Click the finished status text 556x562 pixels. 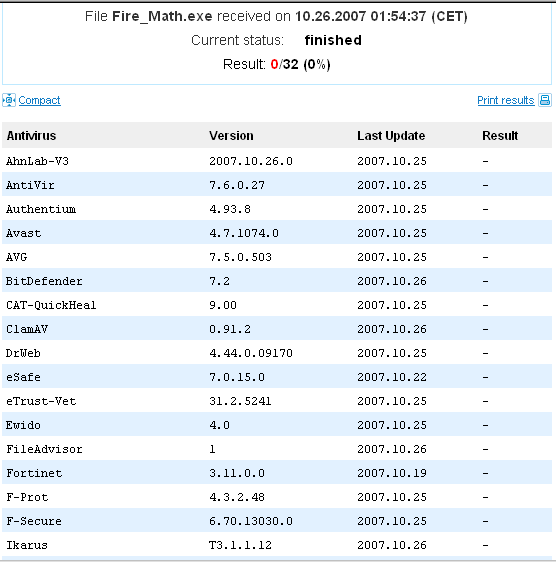tap(333, 40)
